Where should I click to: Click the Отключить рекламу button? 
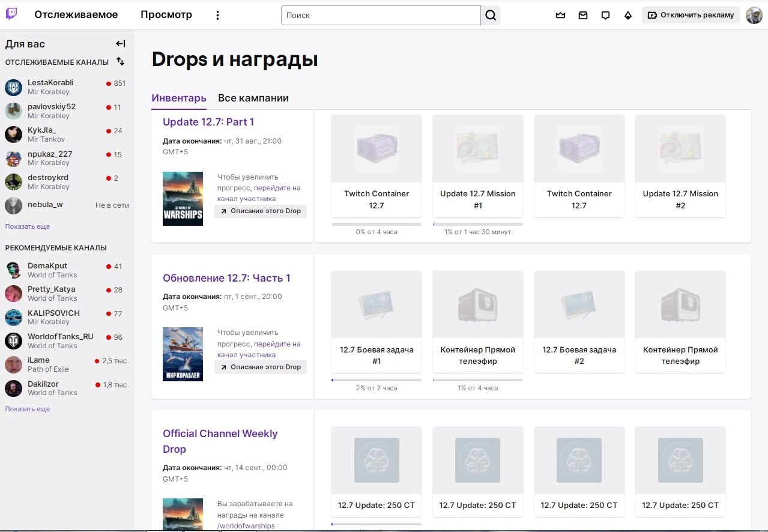(x=691, y=15)
